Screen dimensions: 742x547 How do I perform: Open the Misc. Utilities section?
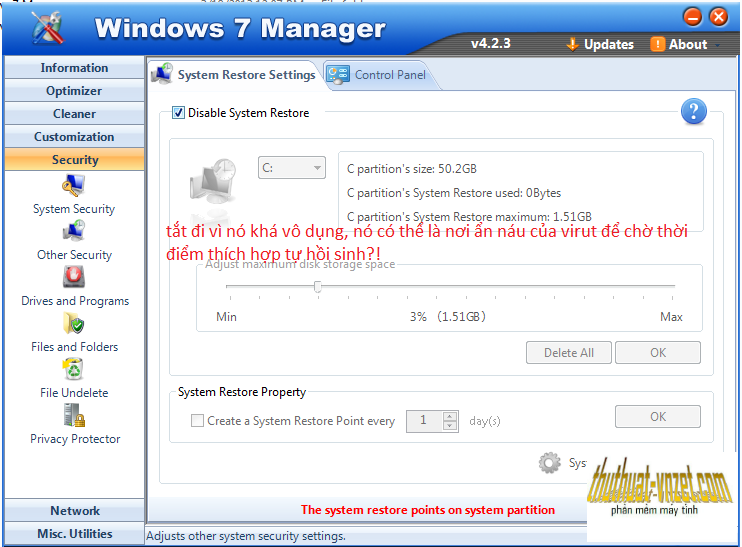pos(74,533)
